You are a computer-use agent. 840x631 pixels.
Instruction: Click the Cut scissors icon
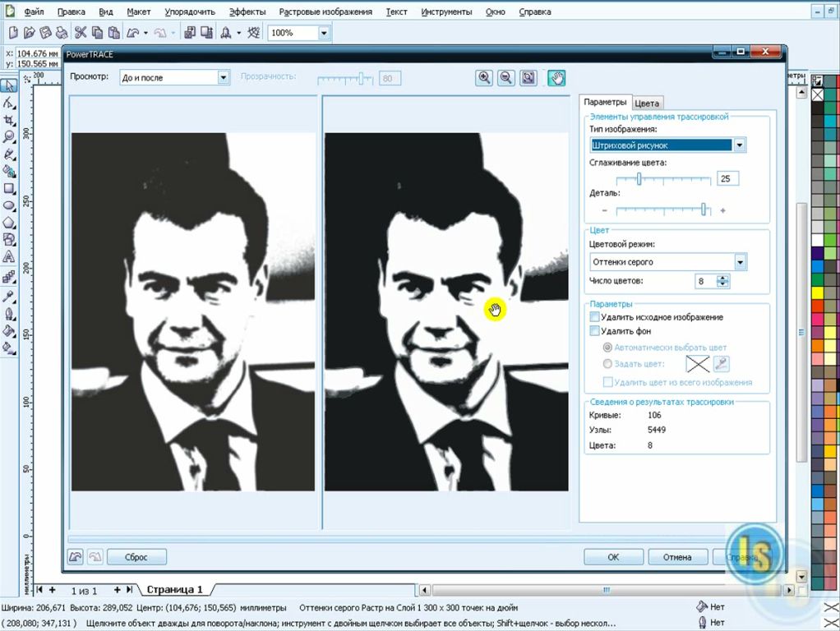81,33
